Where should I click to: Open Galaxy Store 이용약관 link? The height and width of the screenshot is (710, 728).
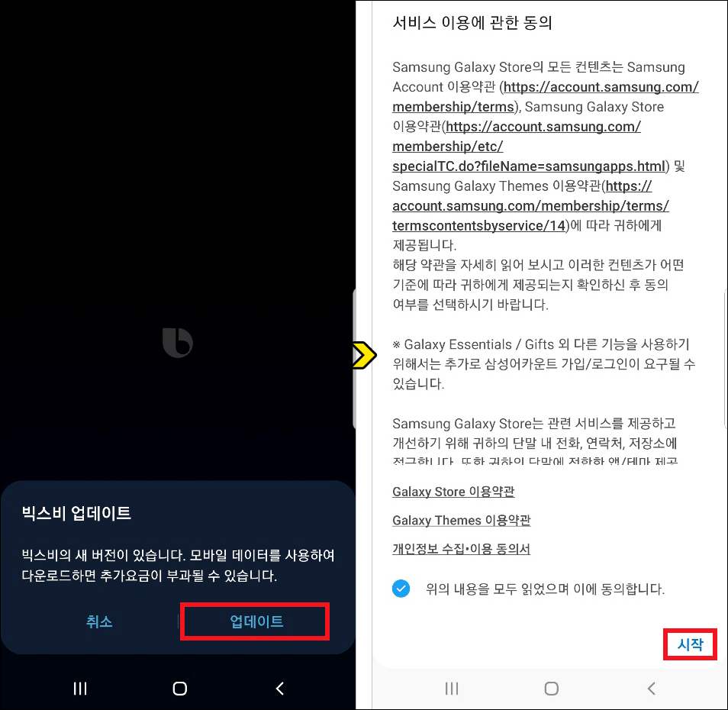(x=453, y=492)
